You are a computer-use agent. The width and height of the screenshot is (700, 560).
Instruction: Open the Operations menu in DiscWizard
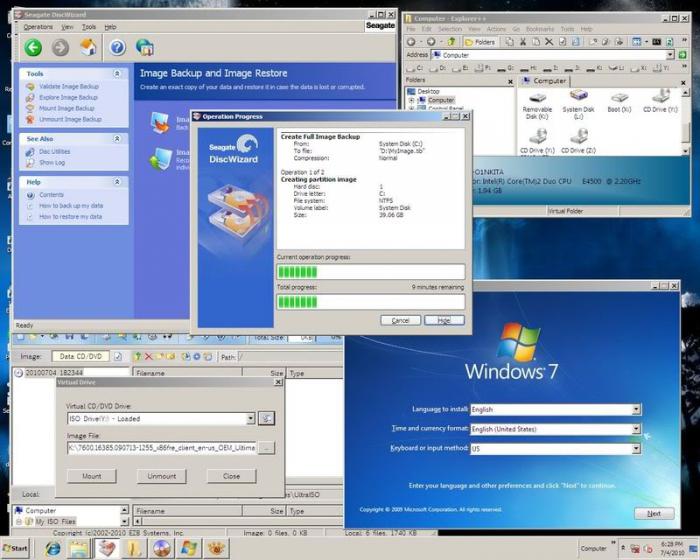[38, 27]
